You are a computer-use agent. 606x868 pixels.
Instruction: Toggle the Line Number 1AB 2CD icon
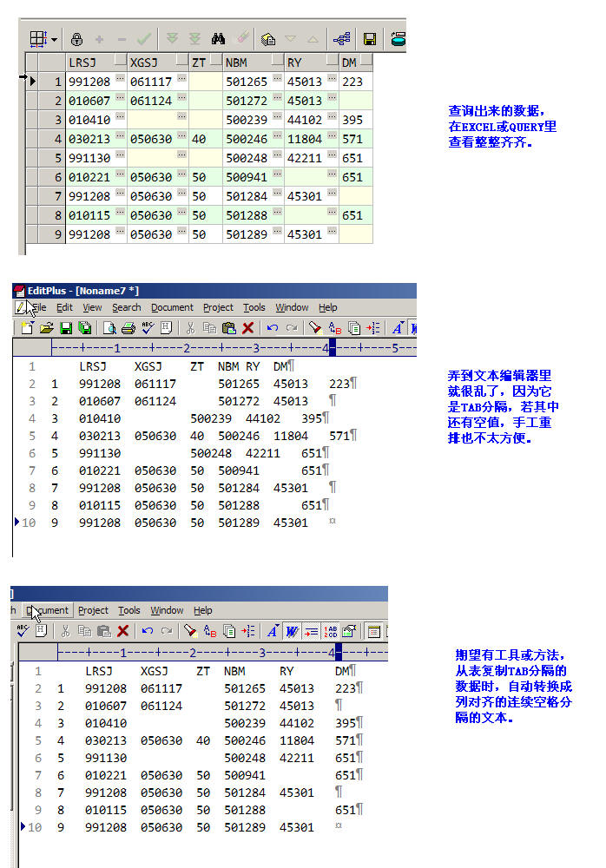pyautogui.click(x=331, y=631)
